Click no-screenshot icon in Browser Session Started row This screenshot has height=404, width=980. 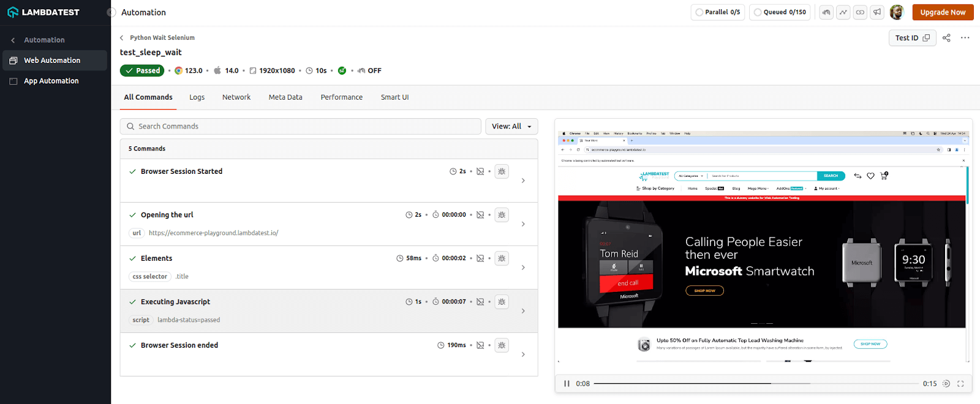coord(480,171)
